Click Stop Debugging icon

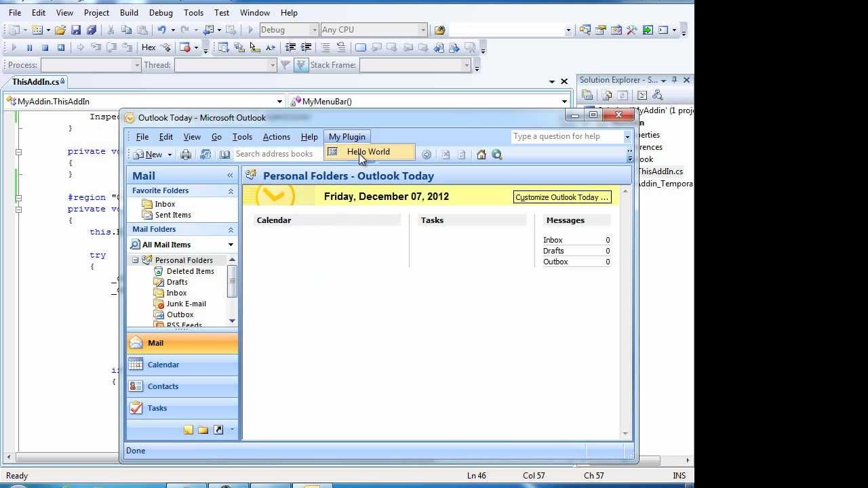[x=45, y=47]
